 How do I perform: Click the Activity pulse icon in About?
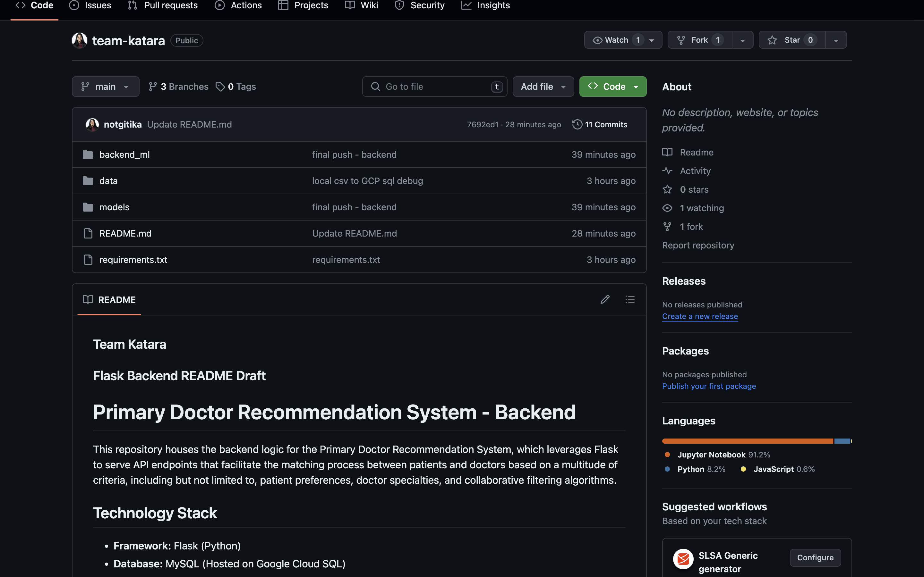(667, 171)
